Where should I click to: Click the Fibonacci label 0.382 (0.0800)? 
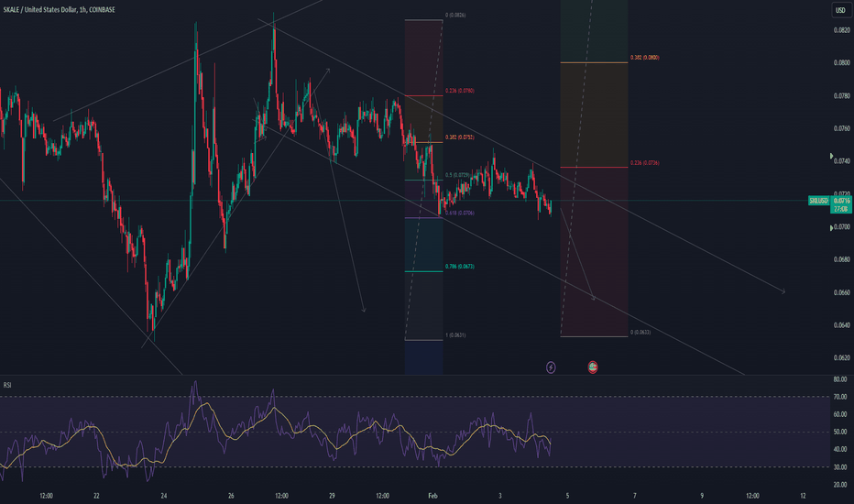click(x=645, y=57)
